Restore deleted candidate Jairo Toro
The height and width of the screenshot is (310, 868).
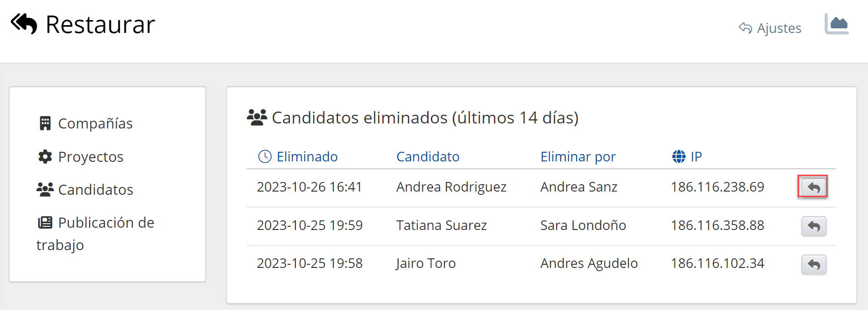tap(813, 264)
